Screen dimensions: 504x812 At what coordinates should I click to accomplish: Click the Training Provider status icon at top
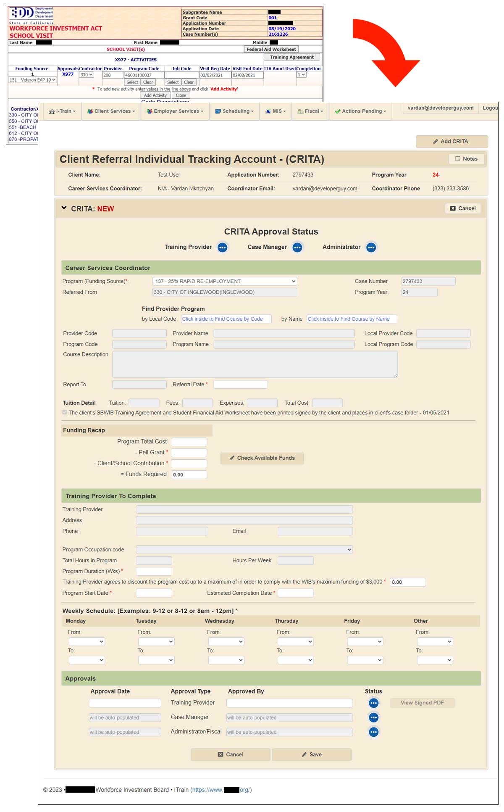click(x=223, y=248)
